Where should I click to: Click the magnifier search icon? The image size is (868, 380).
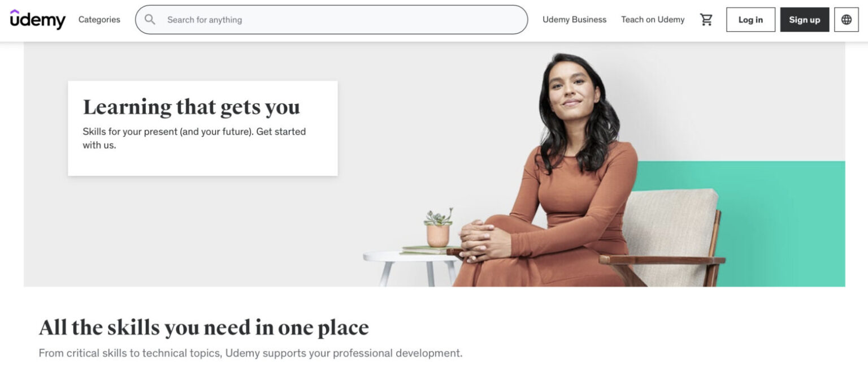pyautogui.click(x=150, y=20)
